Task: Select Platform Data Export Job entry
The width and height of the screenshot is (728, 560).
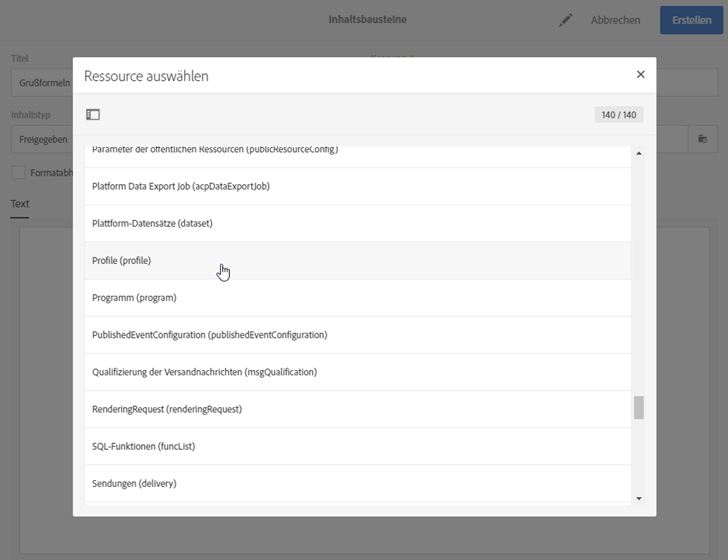Action: pyautogui.click(x=181, y=187)
